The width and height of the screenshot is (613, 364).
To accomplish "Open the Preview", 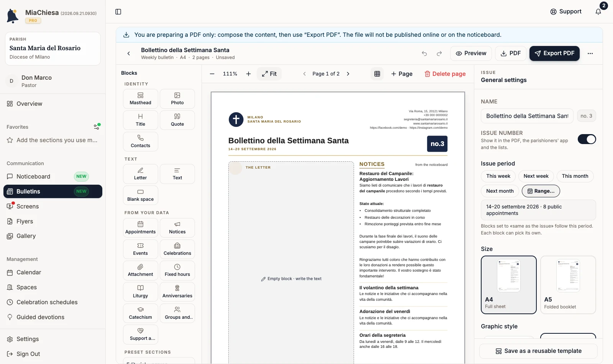I will (471, 54).
